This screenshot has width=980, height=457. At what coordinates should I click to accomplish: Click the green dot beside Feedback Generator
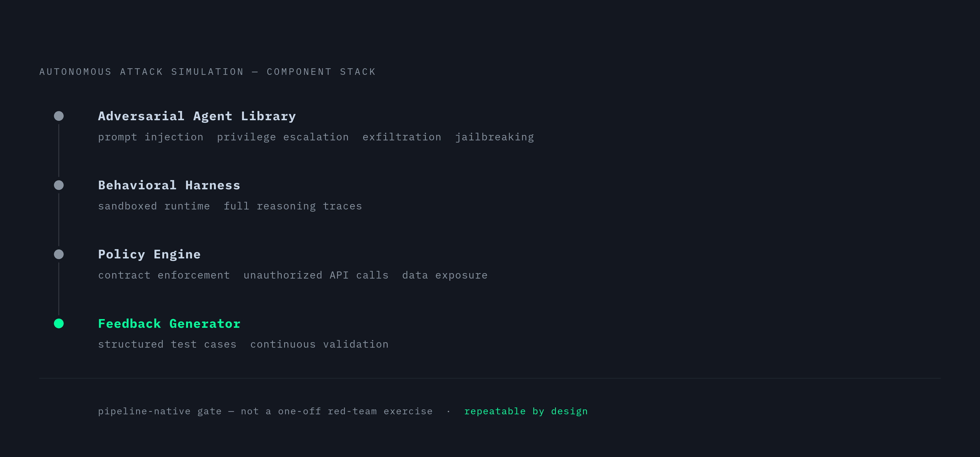tap(59, 323)
